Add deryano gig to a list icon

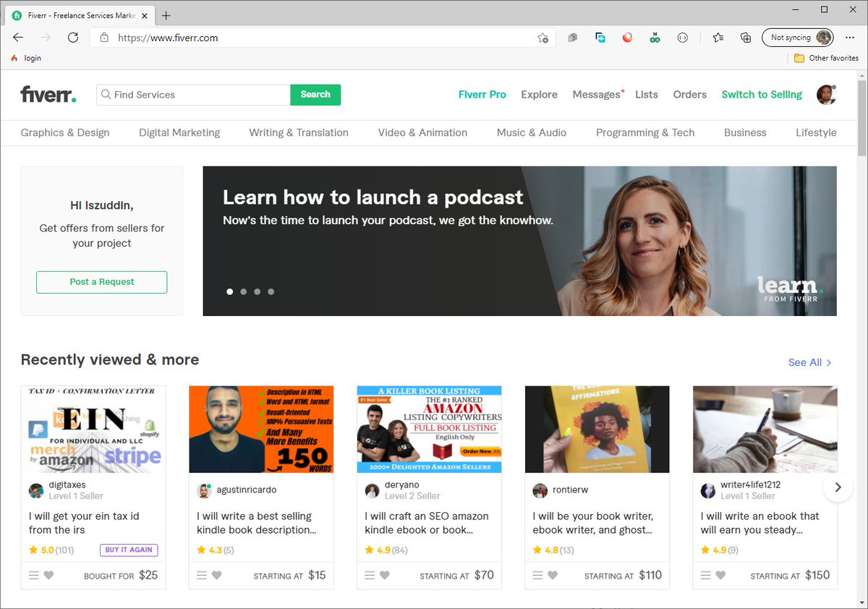(370, 576)
